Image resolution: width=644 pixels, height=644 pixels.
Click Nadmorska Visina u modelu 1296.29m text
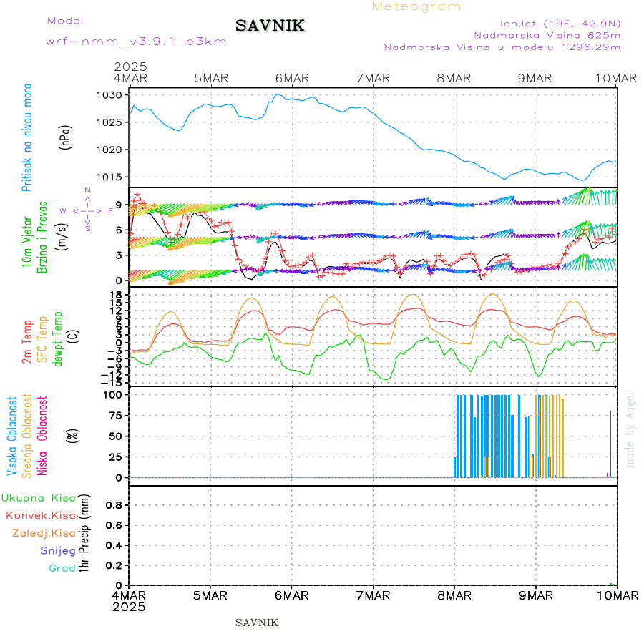pos(502,47)
